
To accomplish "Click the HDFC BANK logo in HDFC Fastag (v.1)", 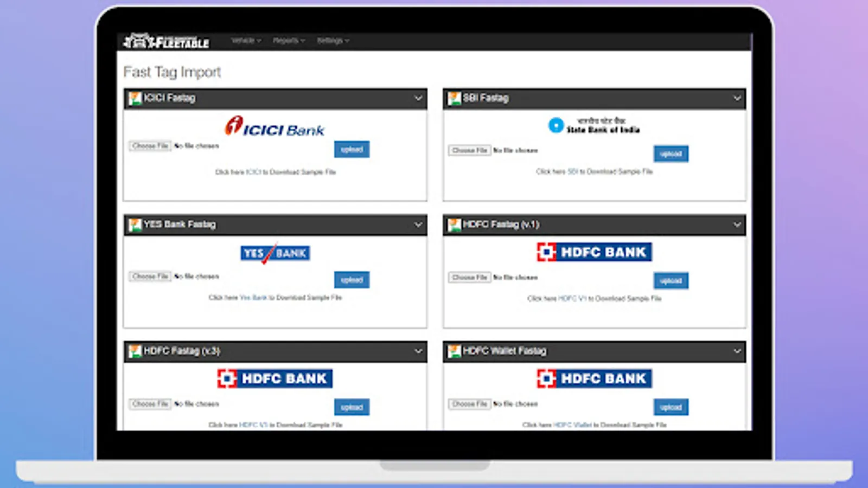I will (x=594, y=252).
